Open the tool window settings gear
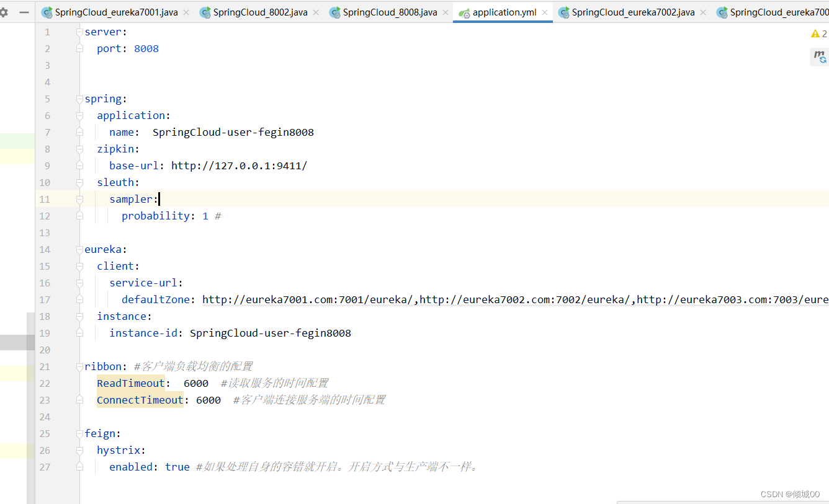The image size is (829, 504). click(4, 12)
